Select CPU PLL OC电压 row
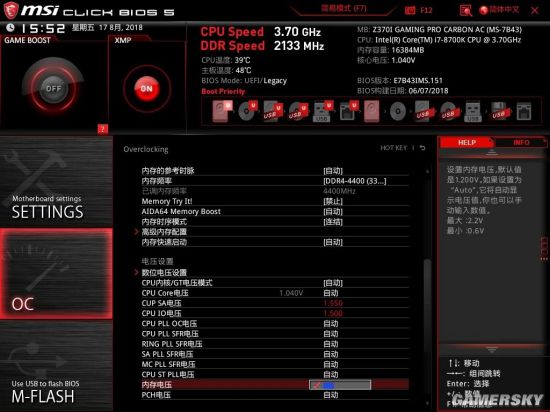This screenshot has height=412, width=550. tap(275, 323)
